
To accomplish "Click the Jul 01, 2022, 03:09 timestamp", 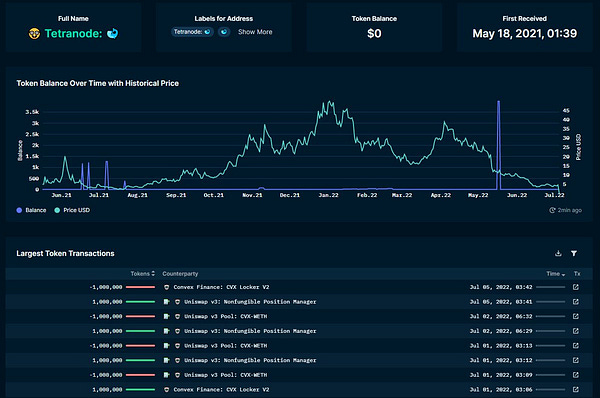I will coord(501,375).
